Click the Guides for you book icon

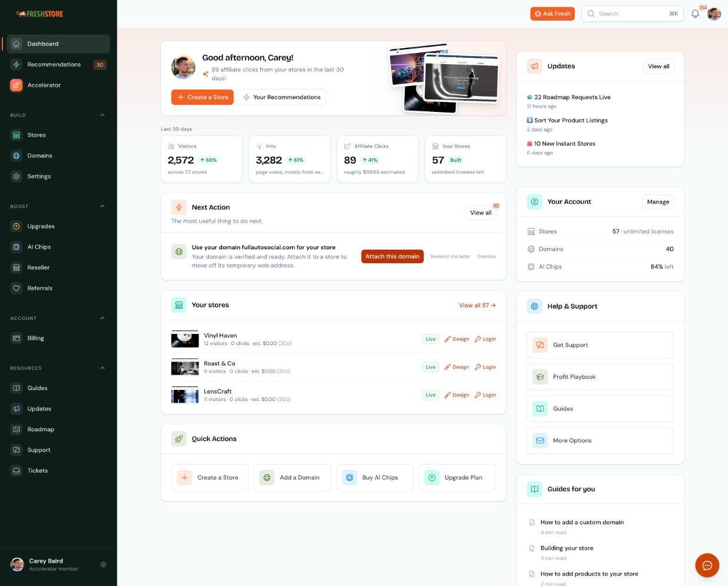[534, 489]
